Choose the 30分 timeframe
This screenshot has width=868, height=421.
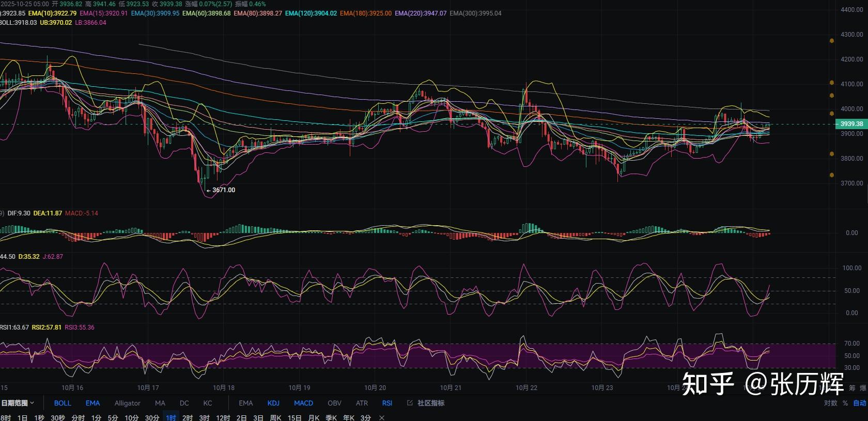[152, 418]
